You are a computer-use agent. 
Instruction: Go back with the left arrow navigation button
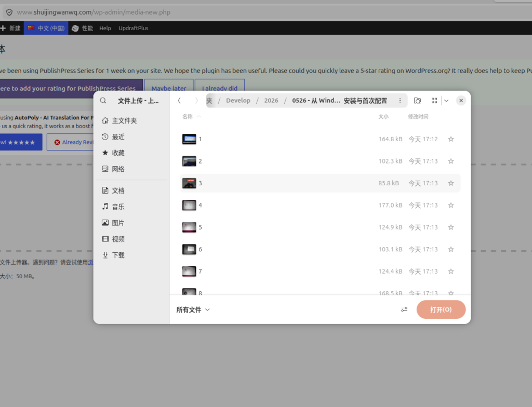[179, 100]
